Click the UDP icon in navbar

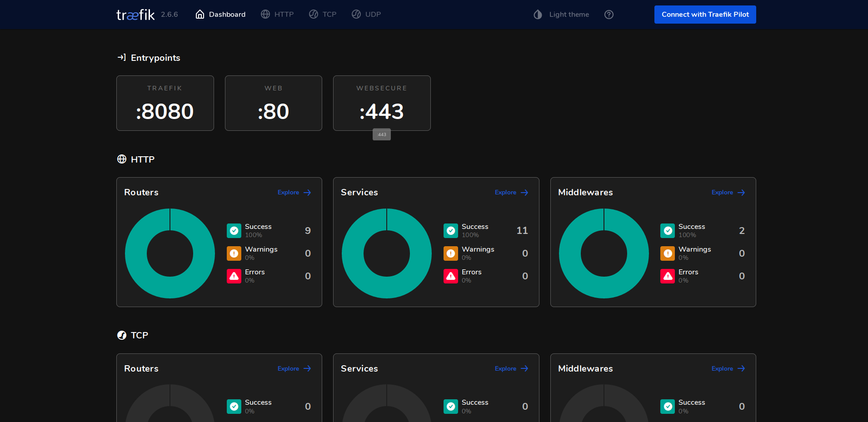pos(356,15)
